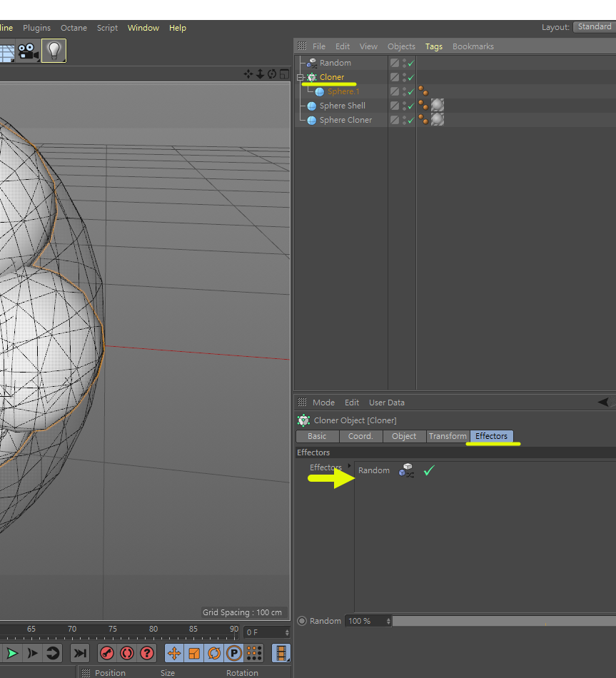This screenshot has height=678, width=616.
Task: Go to next keyframe
Action: pos(32,653)
